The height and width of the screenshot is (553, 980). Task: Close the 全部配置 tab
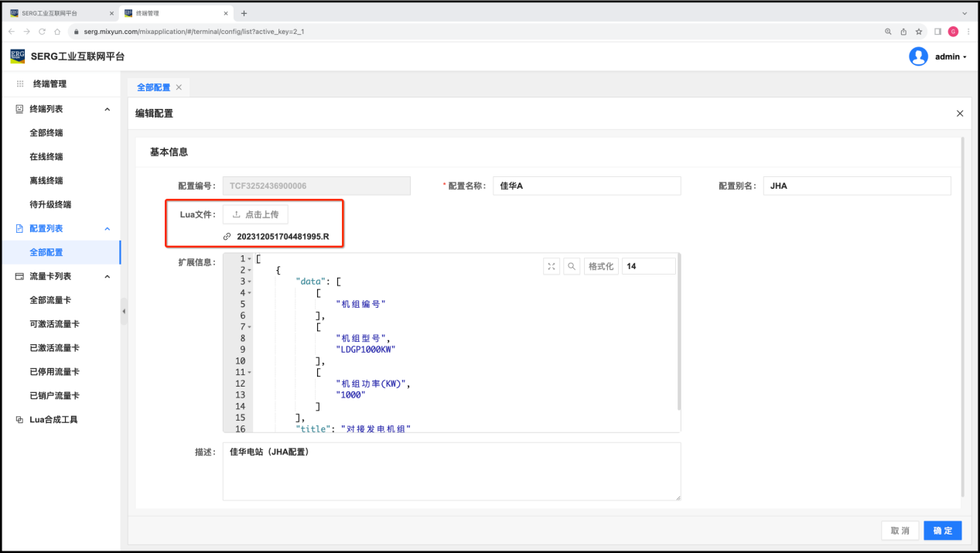click(179, 87)
